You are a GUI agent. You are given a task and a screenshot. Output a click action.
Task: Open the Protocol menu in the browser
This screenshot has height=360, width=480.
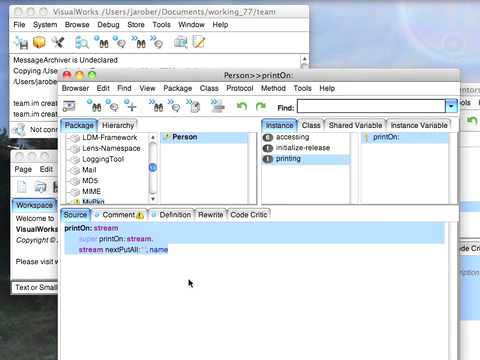point(240,88)
